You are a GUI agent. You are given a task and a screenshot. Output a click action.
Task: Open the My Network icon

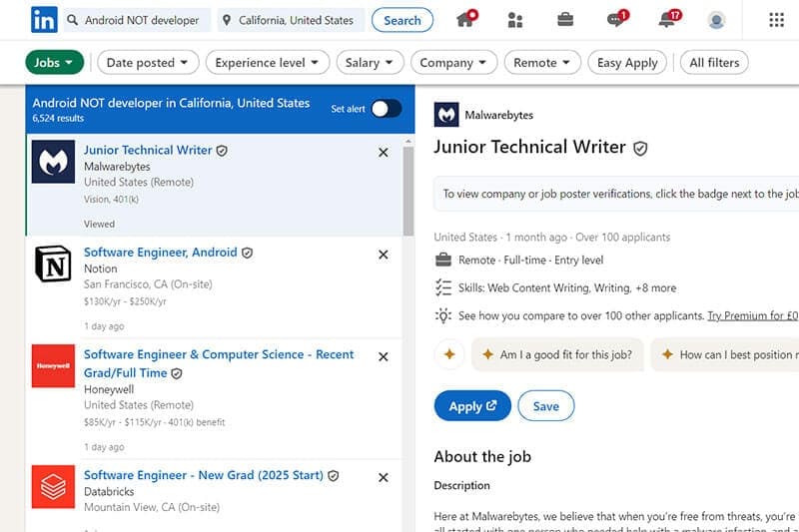pyautogui.click(x=515, y=20)
